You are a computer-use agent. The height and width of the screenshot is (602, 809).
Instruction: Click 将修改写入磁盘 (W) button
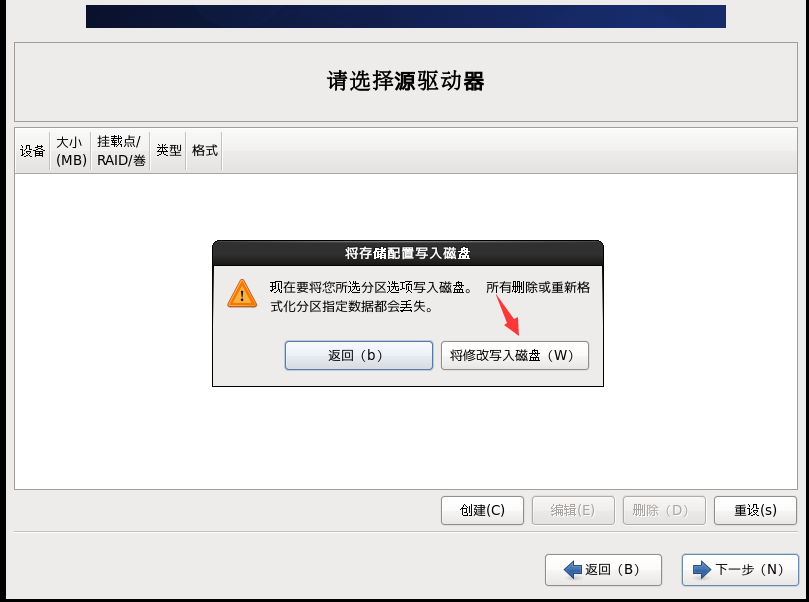pyautogui.click(x=515, y=355)
